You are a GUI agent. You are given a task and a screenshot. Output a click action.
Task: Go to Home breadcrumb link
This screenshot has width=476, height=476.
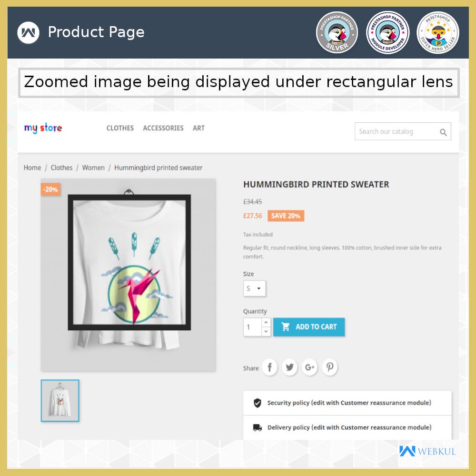(x=32, y=168)
